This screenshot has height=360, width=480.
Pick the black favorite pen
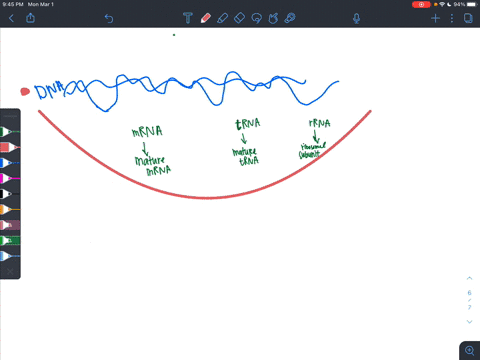point(10,194)
